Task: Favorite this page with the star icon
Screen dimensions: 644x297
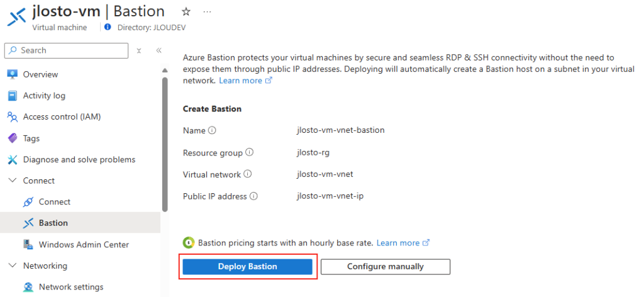Action: (186, 12)
